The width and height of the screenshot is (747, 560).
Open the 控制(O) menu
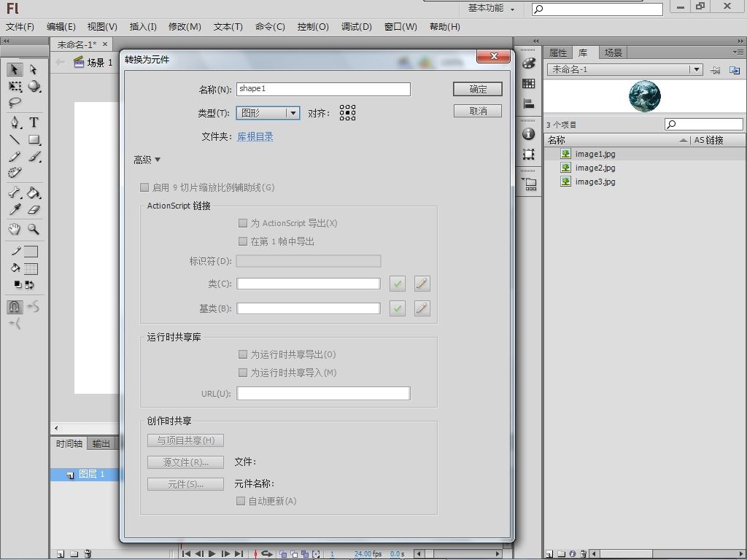pyautogui.click(x=313, y=27)
